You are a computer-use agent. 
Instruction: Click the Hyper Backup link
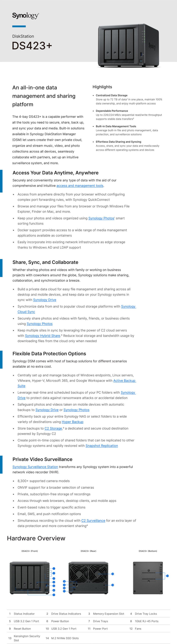click(x=72, y=422)
